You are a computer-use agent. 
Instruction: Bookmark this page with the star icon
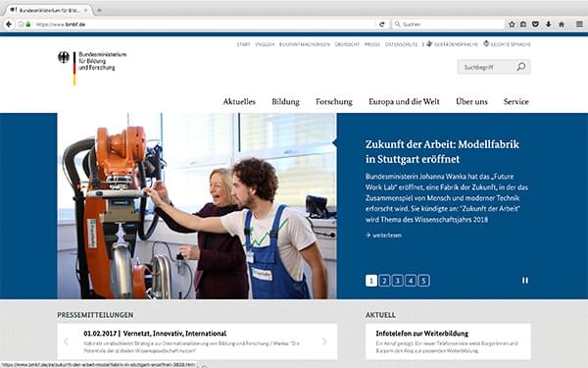512,25
